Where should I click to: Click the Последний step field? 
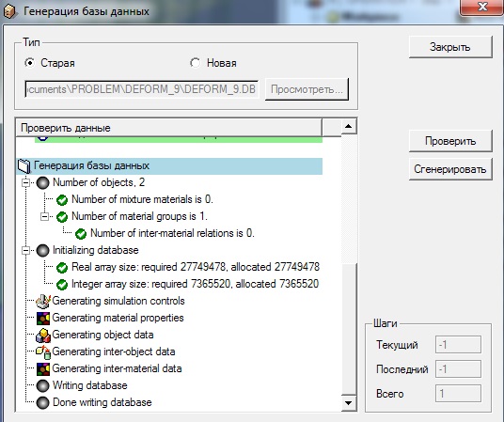(458, 369)
